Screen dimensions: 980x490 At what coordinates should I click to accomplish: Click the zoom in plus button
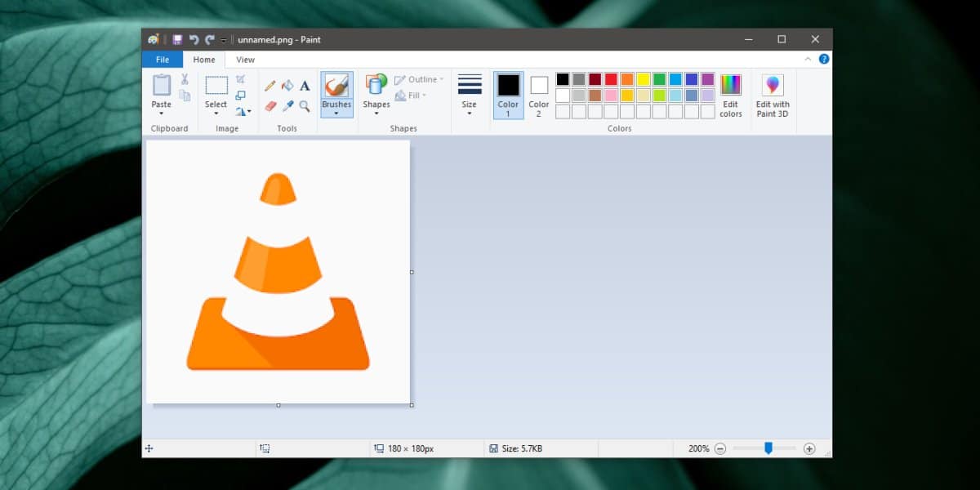[x=809, y=448]
